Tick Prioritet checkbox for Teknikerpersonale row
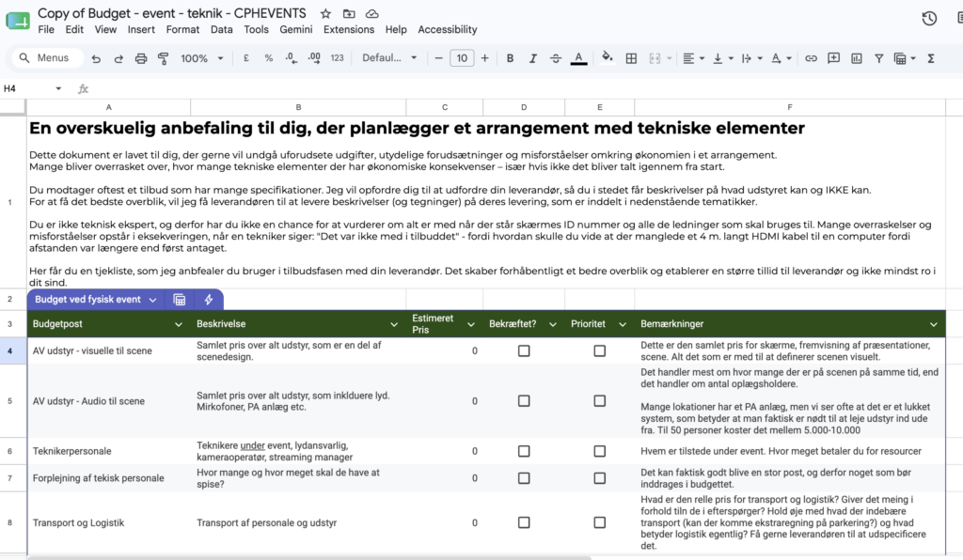963x560 pixels. click(x=599, y=451)
